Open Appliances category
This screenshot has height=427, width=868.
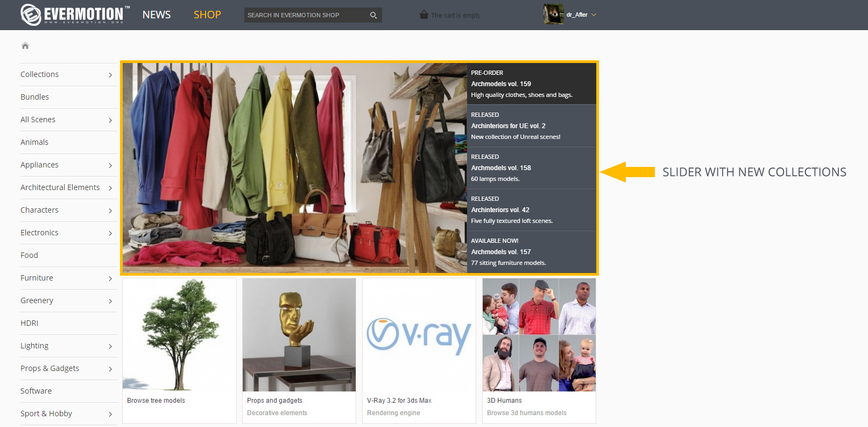[39, 165]
